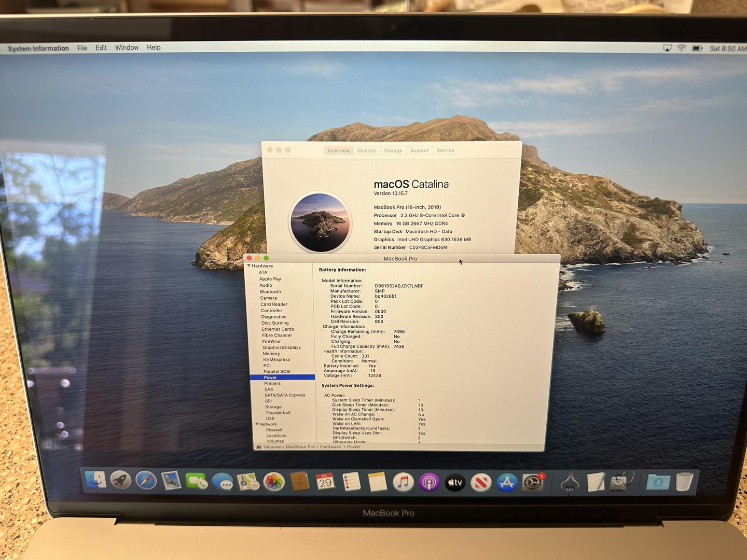The width and height of the screenshot is (747, 560).
Task: Click System Information chip icon in dock
Action: (x=570, y=482)
